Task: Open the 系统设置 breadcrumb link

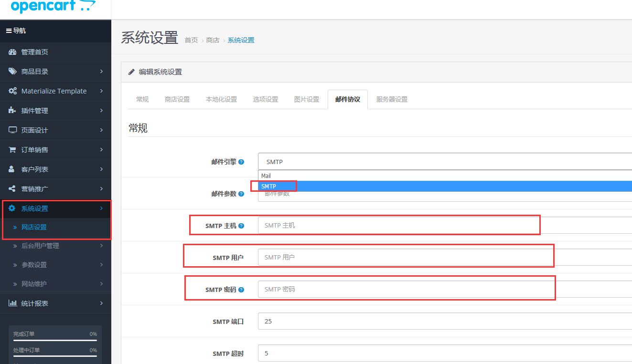Action: point(241,40)
